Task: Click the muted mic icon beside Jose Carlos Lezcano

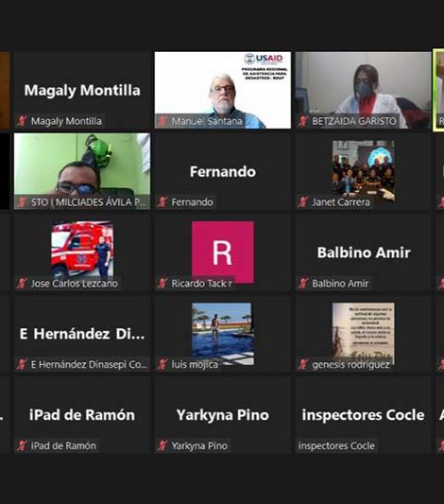Action: click(x=22, y=283)
